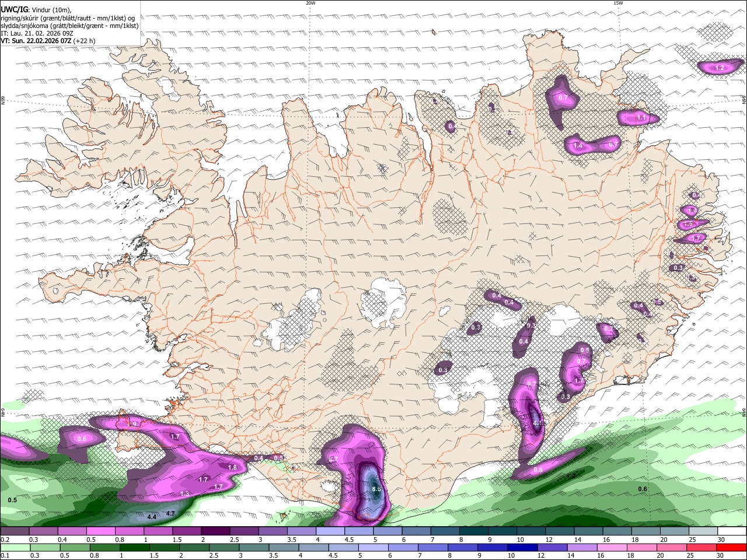Click the 1.5 value on the east coast
The image size is (747, 560).
point(688,224)
